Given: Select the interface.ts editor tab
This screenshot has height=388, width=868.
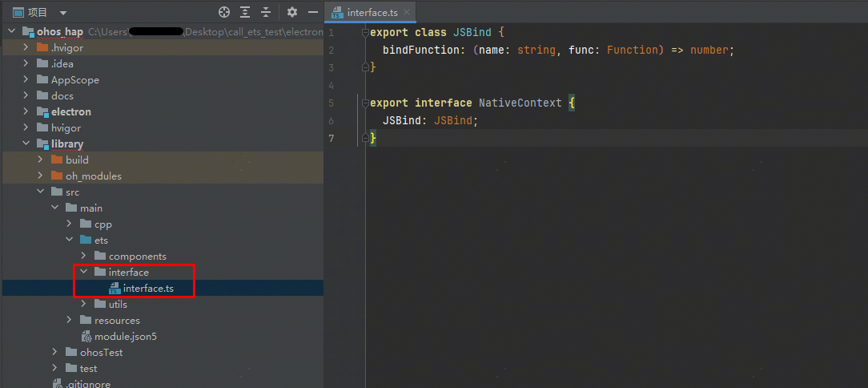Looking at the screenshot, I should [370, 12].
